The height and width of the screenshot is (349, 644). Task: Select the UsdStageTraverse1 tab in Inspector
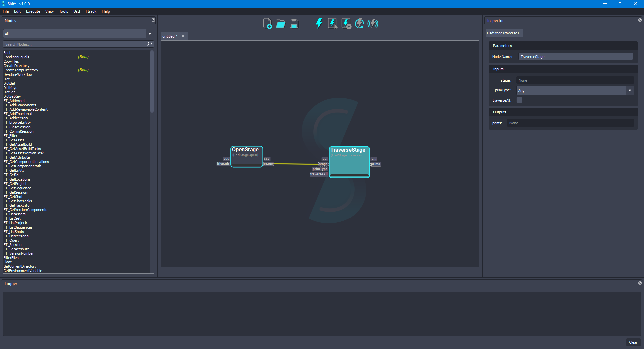click(x=503, y=33)
